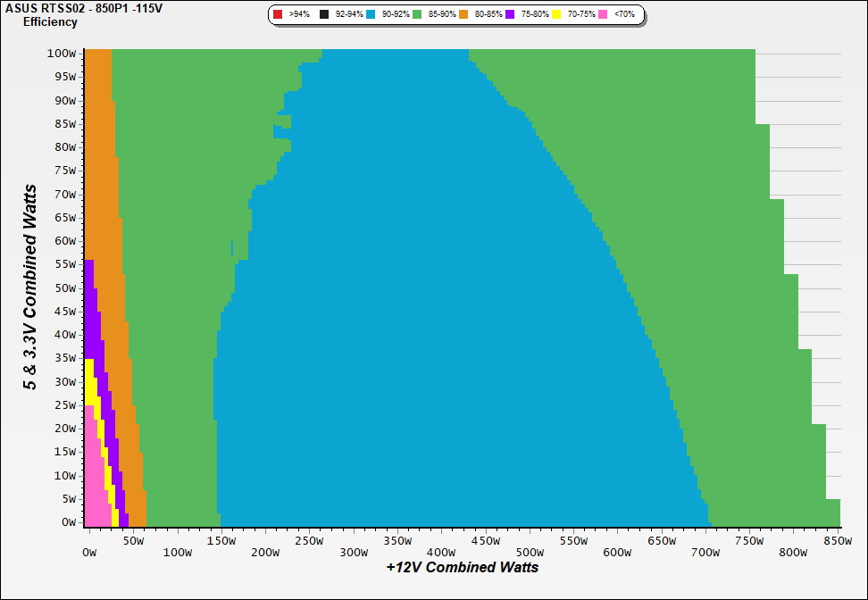Click the '5 & 3.3V Combined Watts' axis title
The image size is (868, 600).
coord(31,287)
